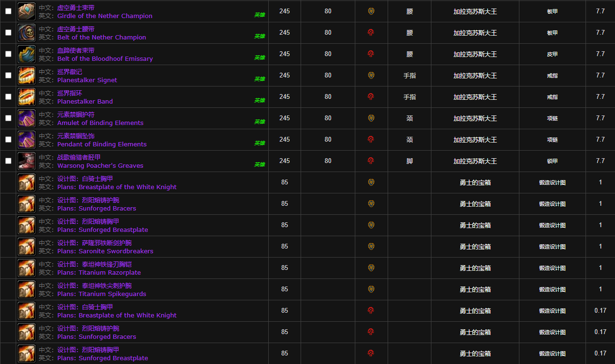Click the Alliance faction icon in the Planestalker Signet row
The width and height of the screenshot is (615, 364).
coord(371,75)
